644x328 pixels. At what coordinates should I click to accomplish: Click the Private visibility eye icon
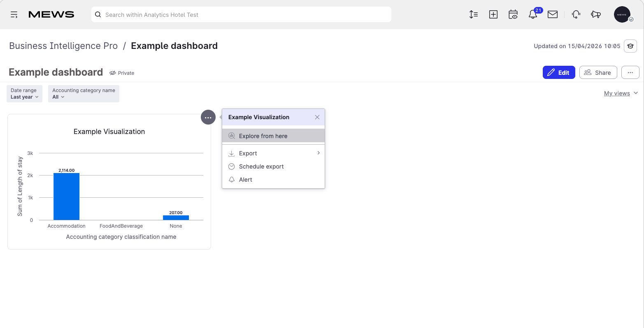pos(112,73)
